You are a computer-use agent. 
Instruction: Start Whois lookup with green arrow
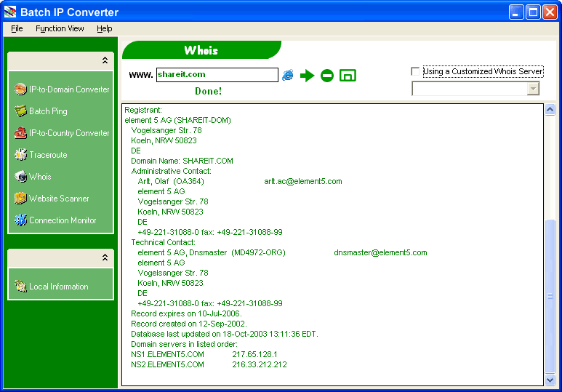(x=308, y=76)
